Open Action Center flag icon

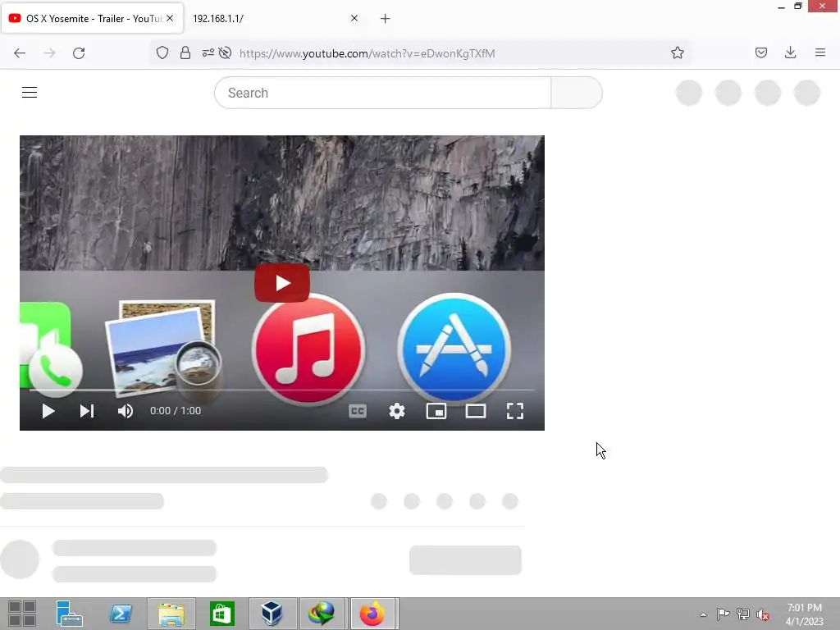point(723,614)
